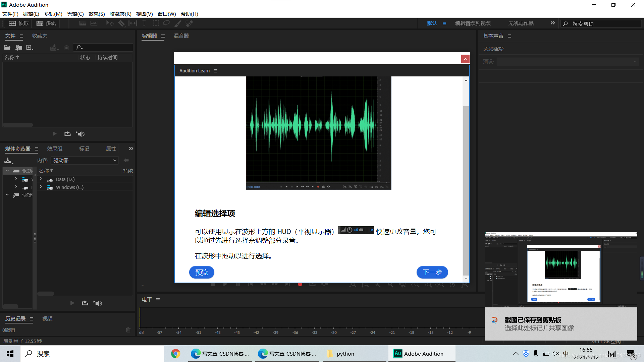Select the Paintbrush selection tool
This screenshot has width=644, height=362.
point(178,23)
